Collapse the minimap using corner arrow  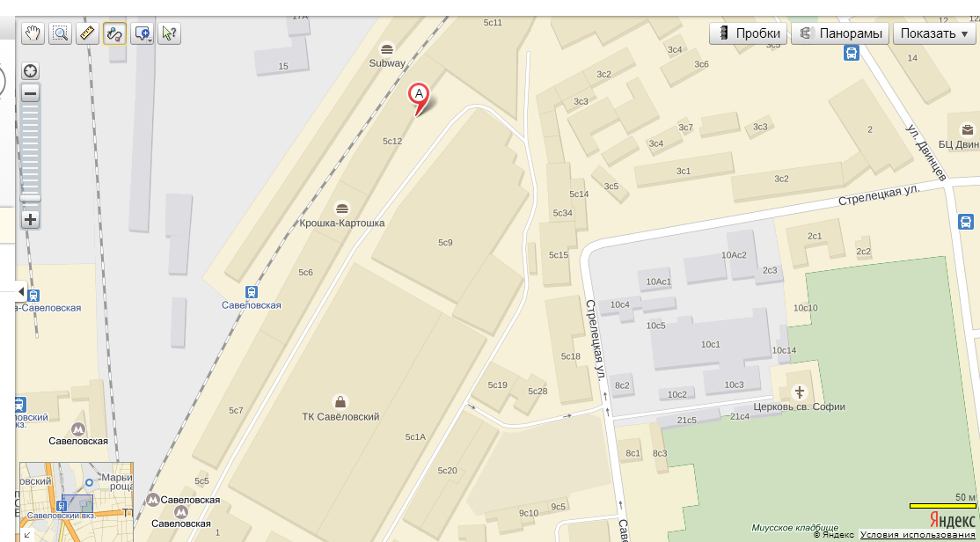(27, 534)
